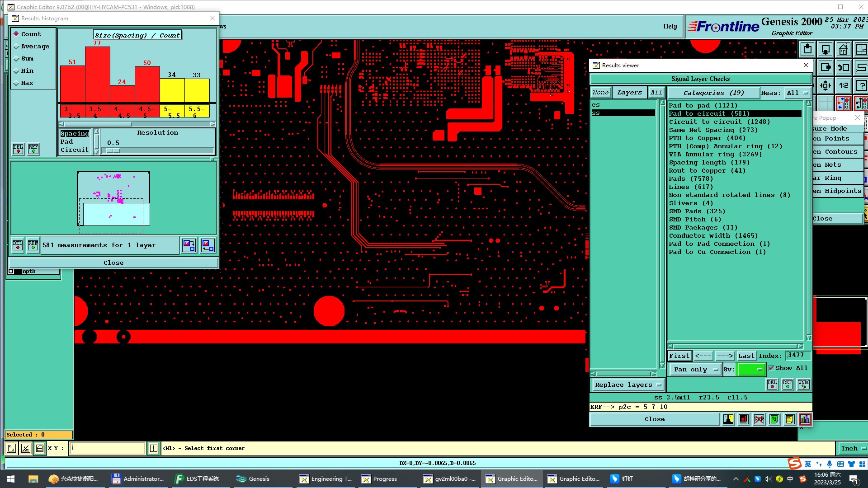The image size is (868, 488).
Task: Click crossed-out REF icon in Results viewer
Action: (x=759, y=419)
